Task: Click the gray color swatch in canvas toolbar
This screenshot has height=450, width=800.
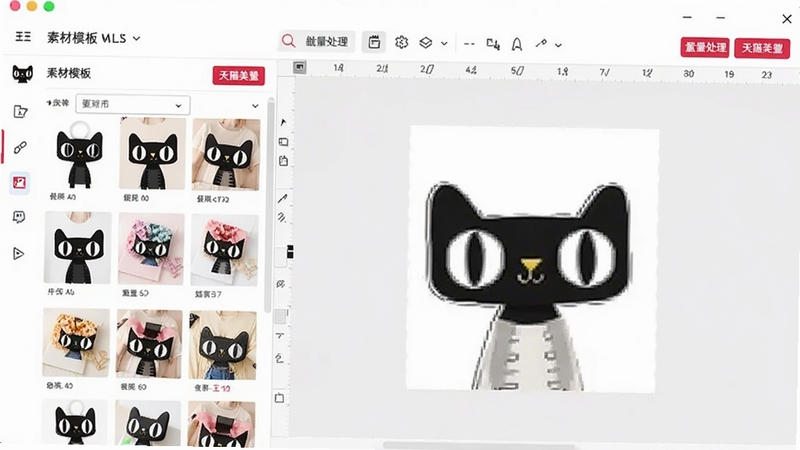Action: (280, 316)
